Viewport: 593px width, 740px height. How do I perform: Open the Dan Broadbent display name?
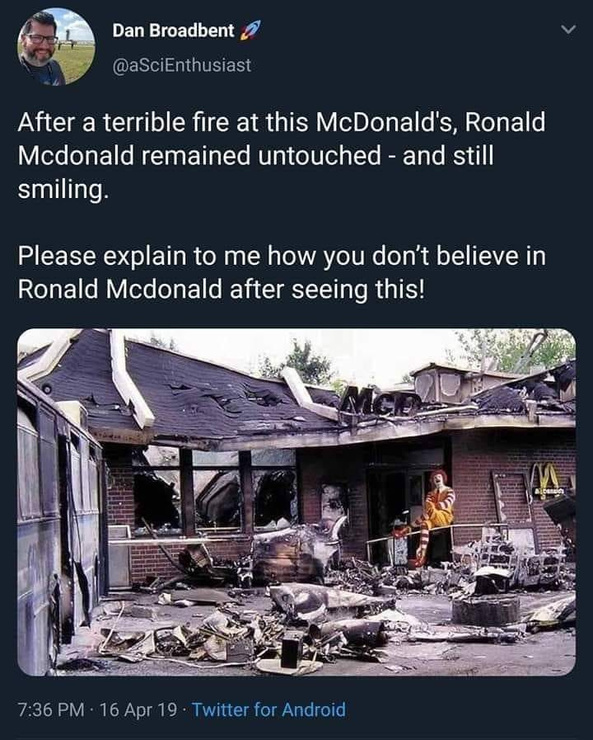173,31
